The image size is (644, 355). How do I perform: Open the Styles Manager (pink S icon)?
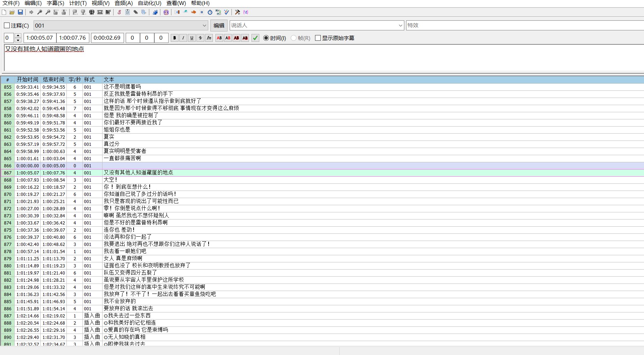click(x=119, y=12)
